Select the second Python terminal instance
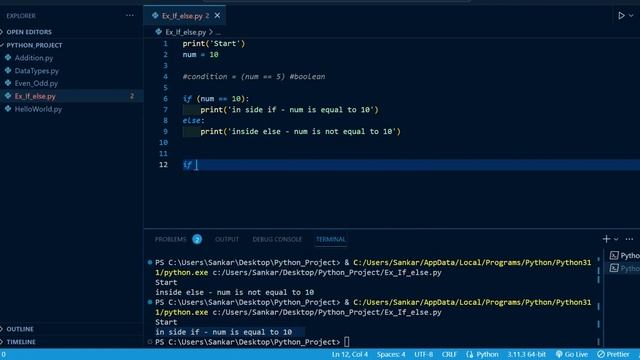This screenshot has height=360, width=640. tap(624, 268)
